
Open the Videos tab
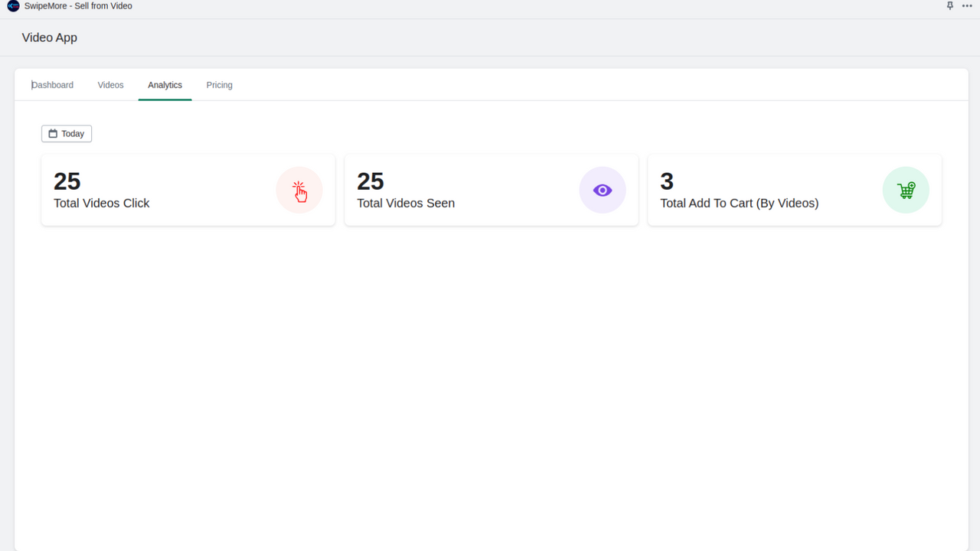coord(110,85)
